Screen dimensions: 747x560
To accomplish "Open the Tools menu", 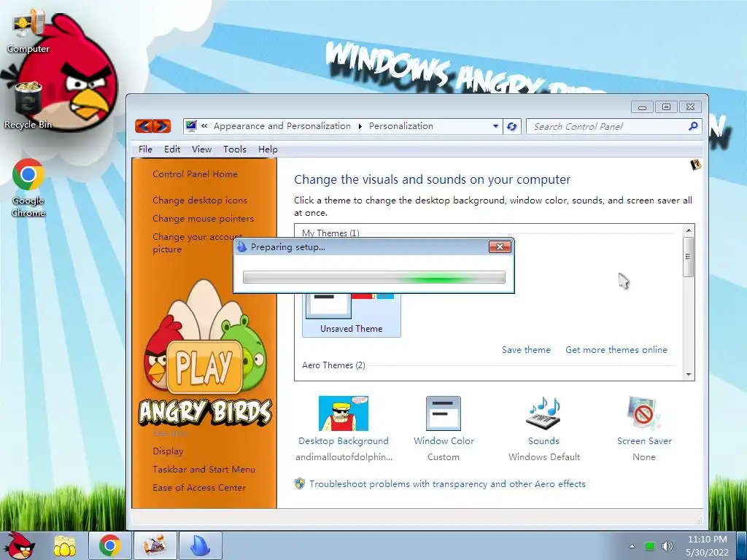I will pos(235,149).
